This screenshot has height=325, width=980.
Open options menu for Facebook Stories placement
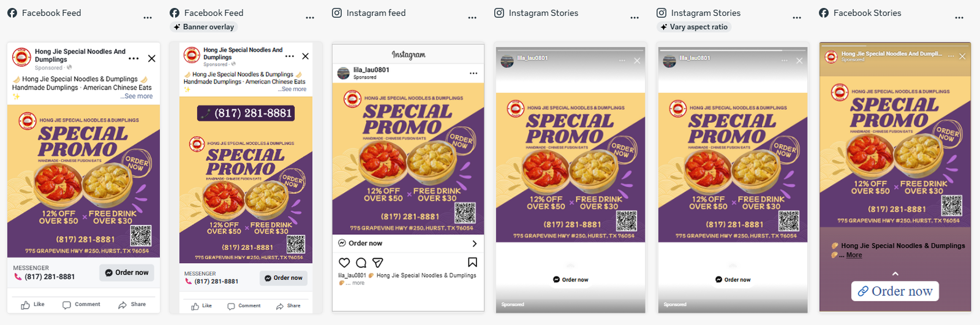[x=959, y=18]
